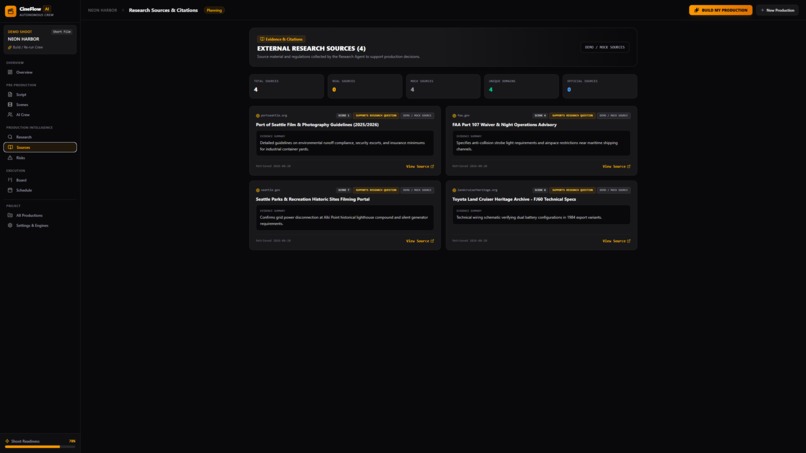Viewport: 806px width, 453px height.
Task: Click the external-link icon on Toyota Land Cruiser card
Action: [629, 241]
